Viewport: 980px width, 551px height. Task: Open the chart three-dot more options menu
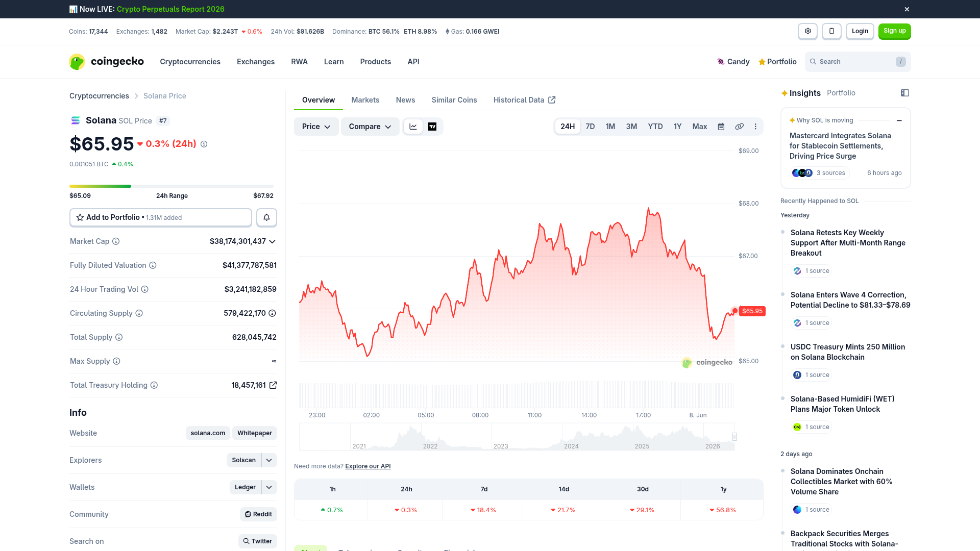(x=755, y=127)
